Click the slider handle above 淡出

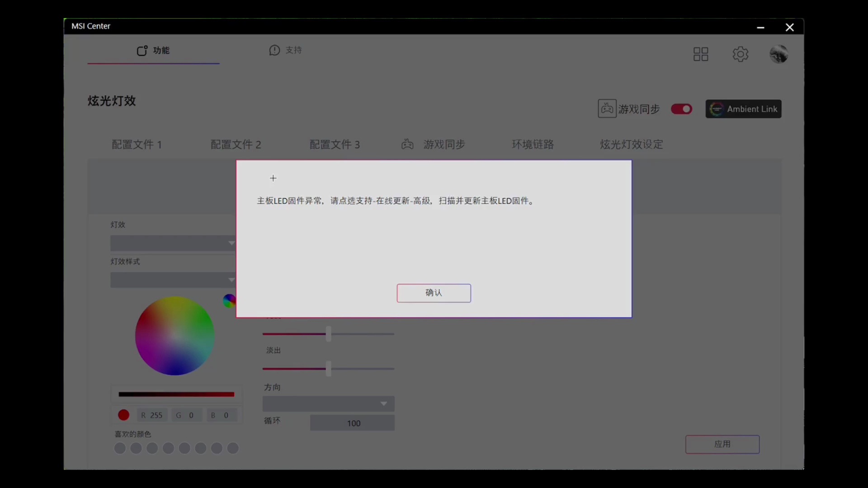(329, 334)
